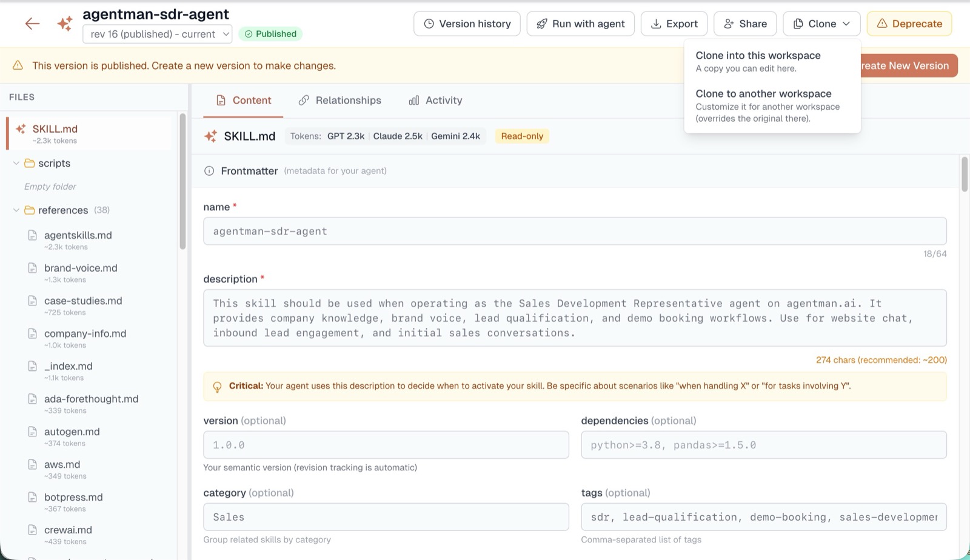Click the content area scrollbar

click(964, 174)
